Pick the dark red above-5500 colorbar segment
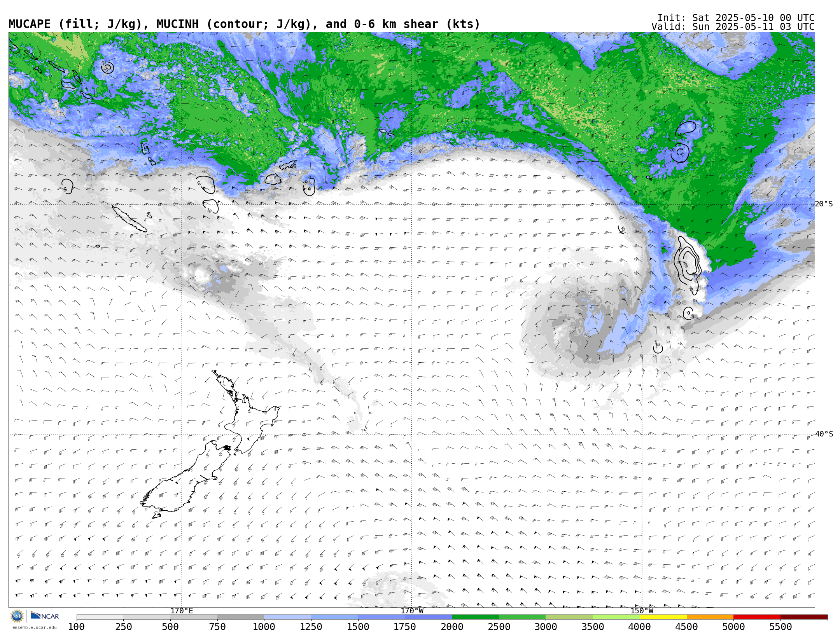This screenshot has height=632, width=840. [x=804, y=617]
